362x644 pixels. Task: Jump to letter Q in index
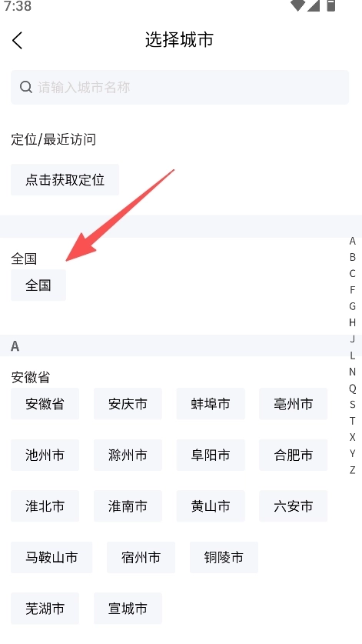352,388
